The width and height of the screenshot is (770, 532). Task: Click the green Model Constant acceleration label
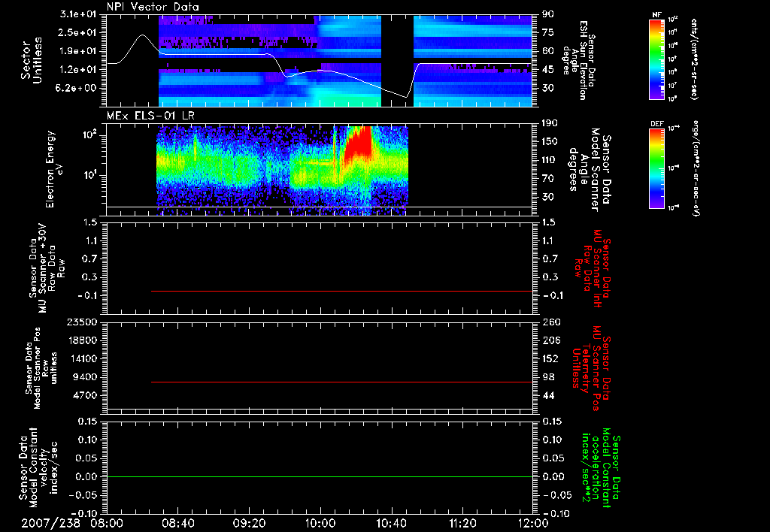[600, 469]
